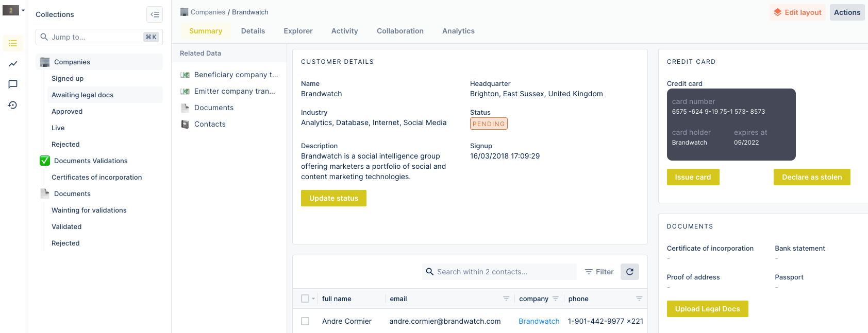The height and width of the screenshot is (333, 868).
Task: Click the PENDING status badge
Action: coord(489,124)
